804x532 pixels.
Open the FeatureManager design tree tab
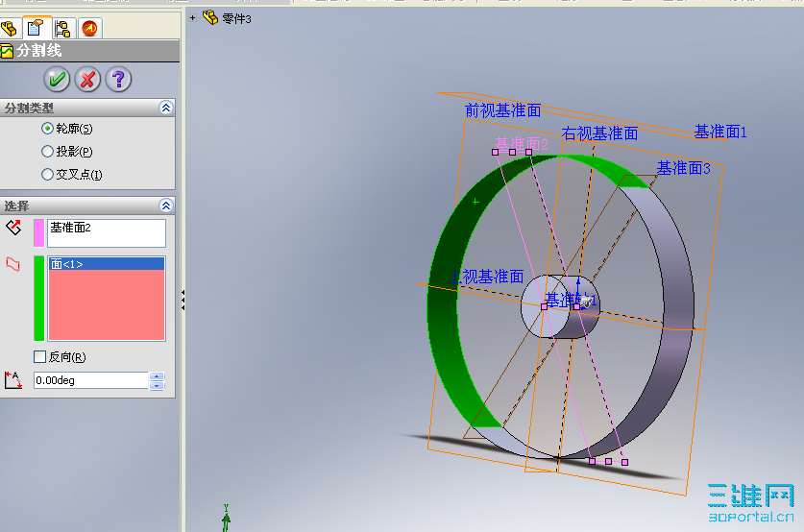click(x=10, y=29)
